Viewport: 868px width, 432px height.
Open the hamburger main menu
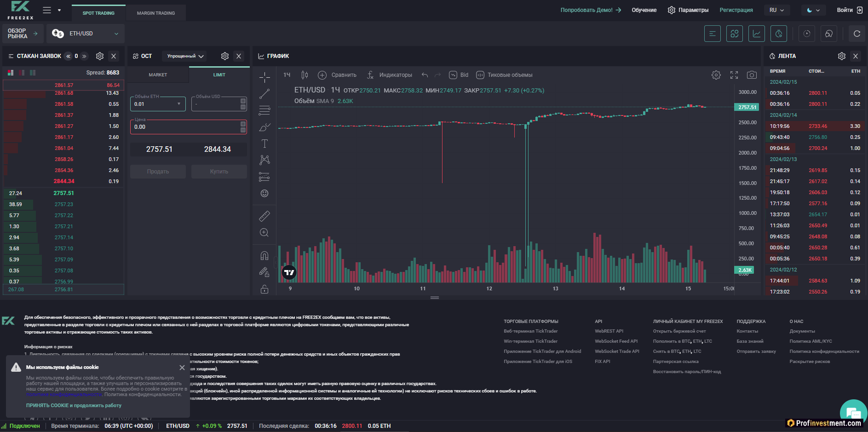(47, 10)
